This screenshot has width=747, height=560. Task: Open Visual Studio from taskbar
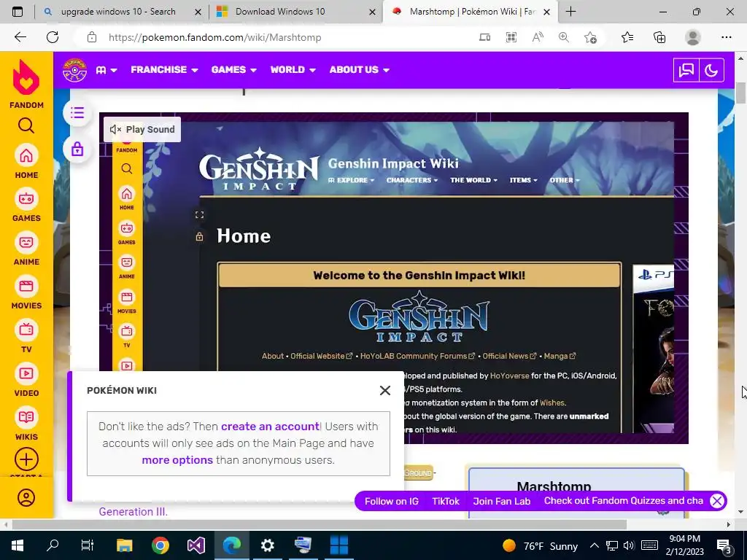point(196,545)
